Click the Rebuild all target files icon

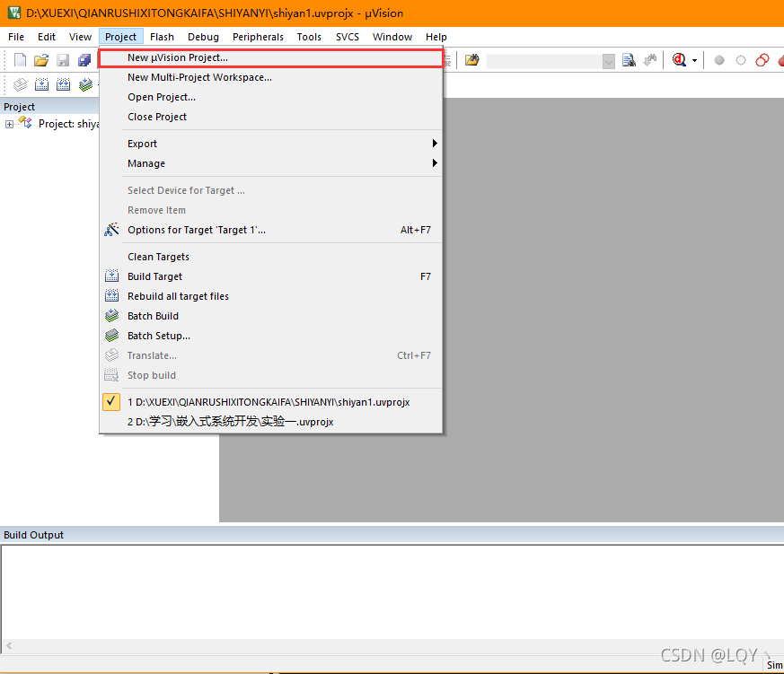[111, 296]
